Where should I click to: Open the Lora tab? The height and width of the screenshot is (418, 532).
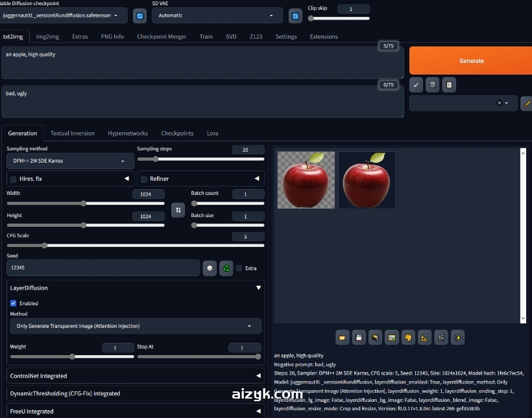click(212, 134)
